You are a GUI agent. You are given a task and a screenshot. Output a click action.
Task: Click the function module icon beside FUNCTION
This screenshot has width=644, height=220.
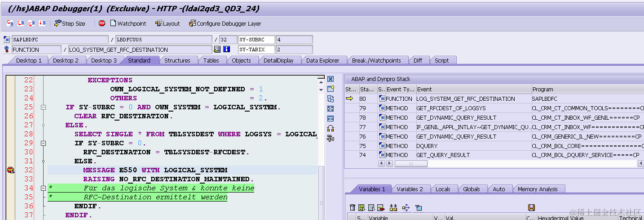coord(7,49)
